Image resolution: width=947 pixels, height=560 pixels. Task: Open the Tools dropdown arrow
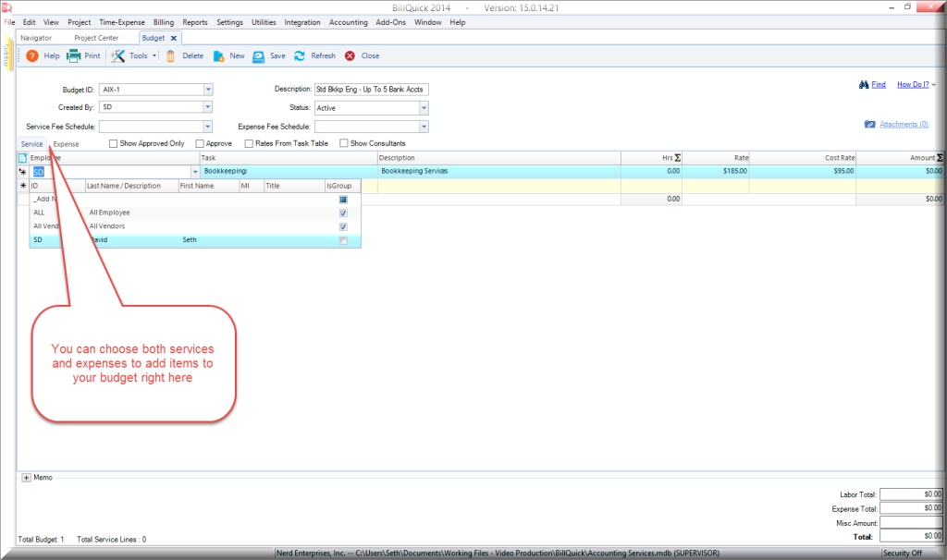coord(154,56)
